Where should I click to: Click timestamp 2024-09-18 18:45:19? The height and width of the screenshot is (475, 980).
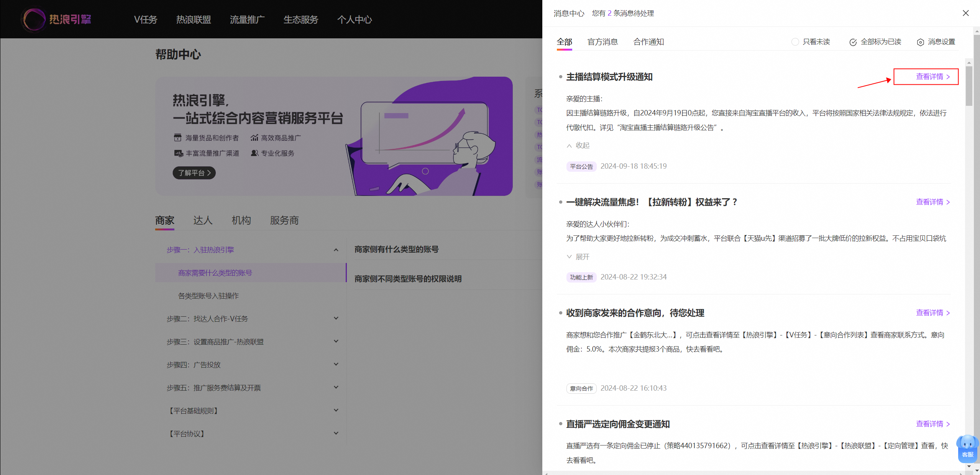click(634, 166)
